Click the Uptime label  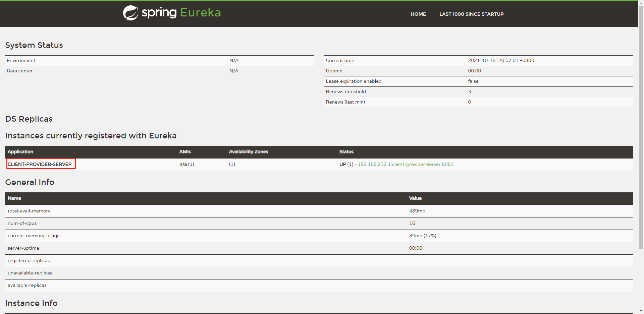(334, 71)
